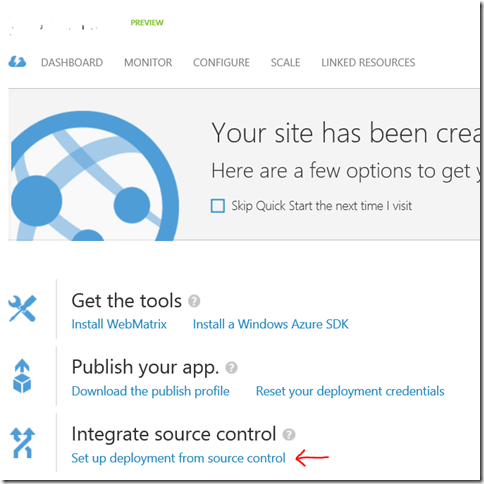The height and width of the screenshot is (484, 484).
Task: Click the publish upload box icon
Action: 22,376
